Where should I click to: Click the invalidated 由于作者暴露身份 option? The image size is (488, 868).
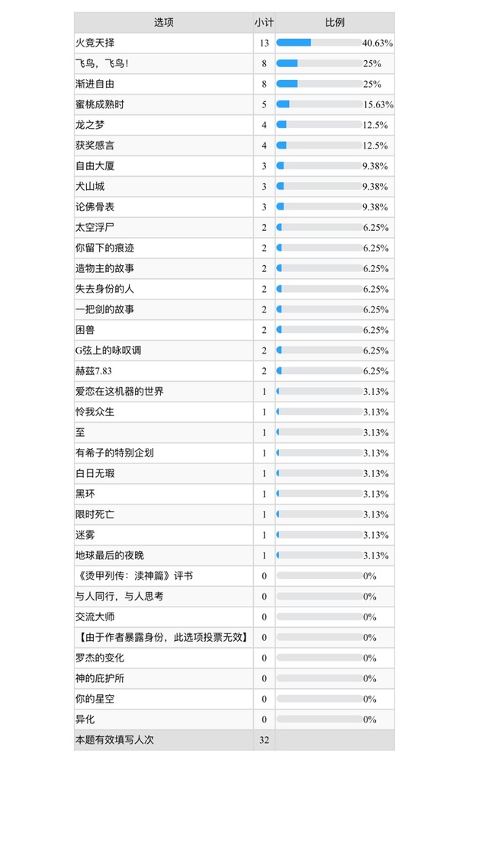(x=162, y=637)
